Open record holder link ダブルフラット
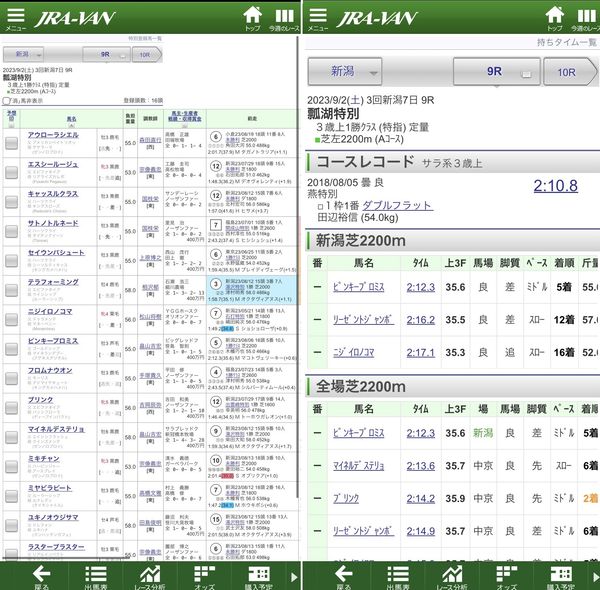The width and height of the screenshot is (600, 590). click(x=397, y=205)
